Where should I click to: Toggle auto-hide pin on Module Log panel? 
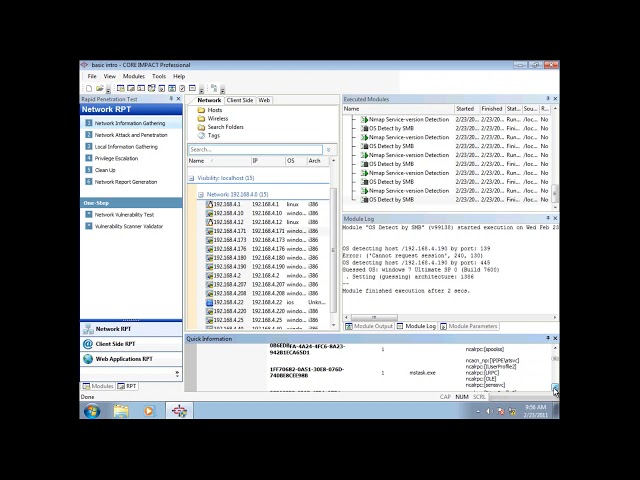(548, 218)
